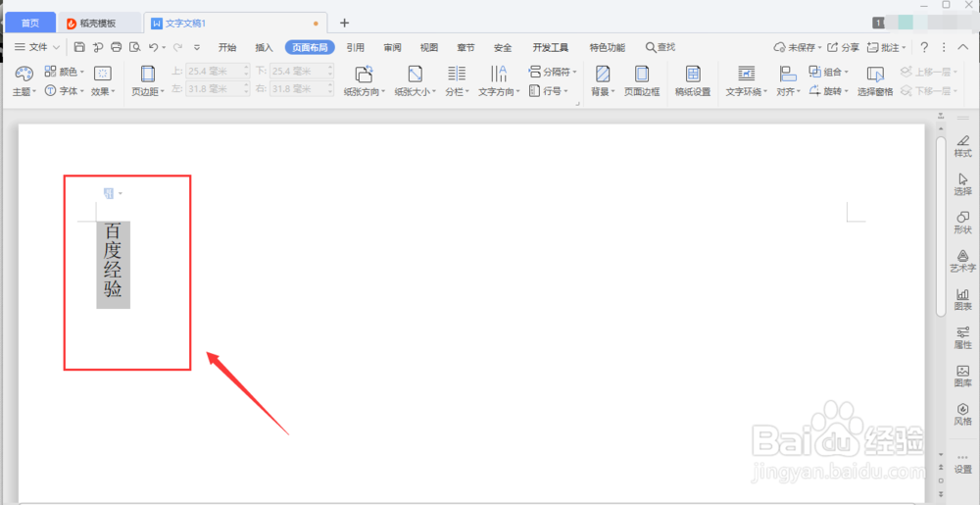The width and height of the screenshot is (980, 505).
Task: Switch to the 安全 ribbon tab
Action: pyautogui.click(x=503, y=47)
